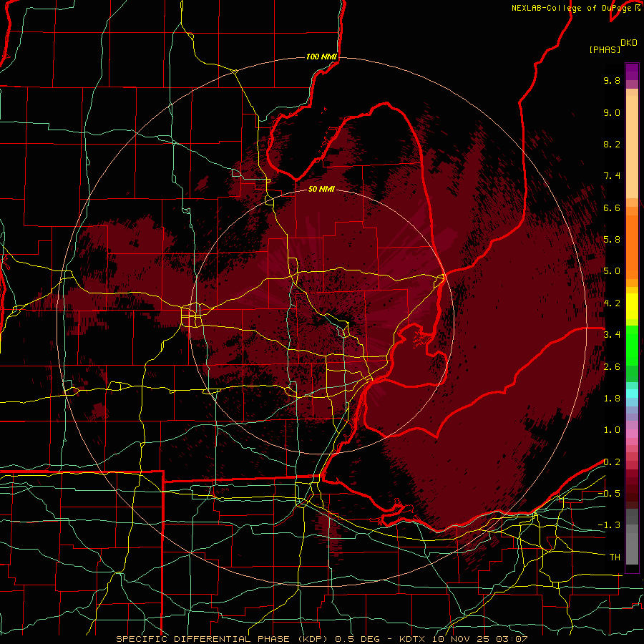Click the -0.5 scale value
Screen dimensions: 644x644
coord(609,494)
